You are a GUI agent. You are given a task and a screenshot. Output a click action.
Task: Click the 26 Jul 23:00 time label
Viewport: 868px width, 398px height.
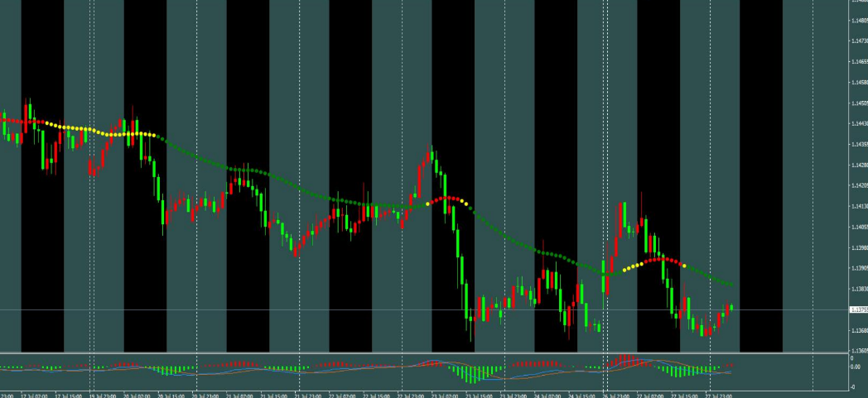617,396
